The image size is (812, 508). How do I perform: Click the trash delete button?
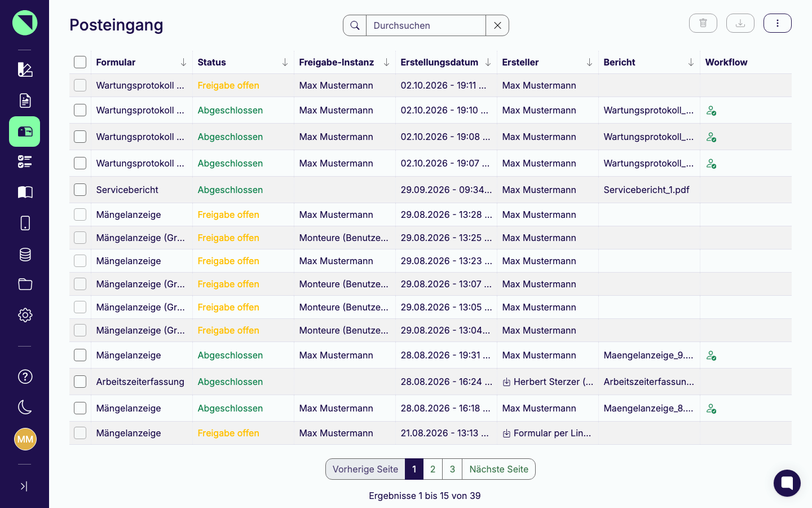[x=703, y=23]
